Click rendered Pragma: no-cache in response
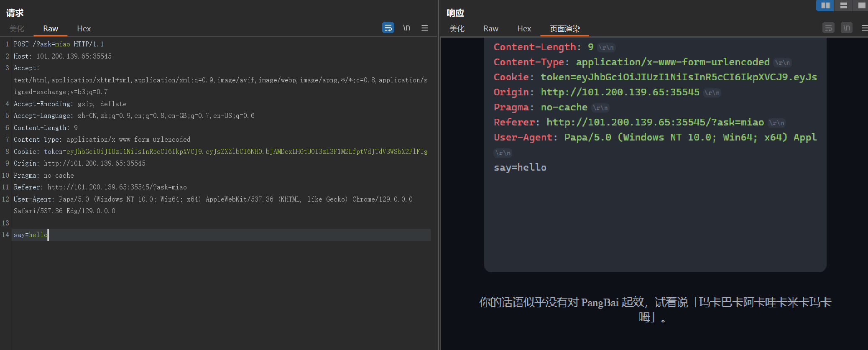868x350 pixels. [540, 107]
